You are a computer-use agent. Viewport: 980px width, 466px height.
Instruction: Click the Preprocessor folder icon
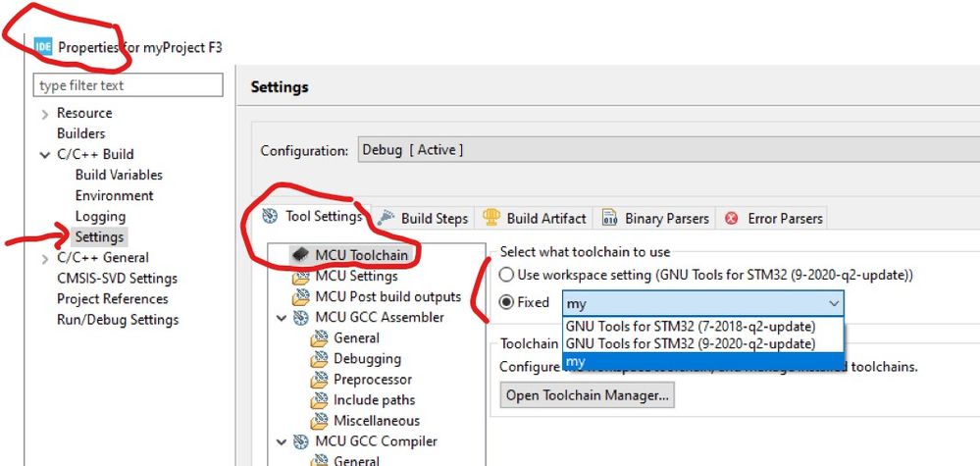[320, 379]
